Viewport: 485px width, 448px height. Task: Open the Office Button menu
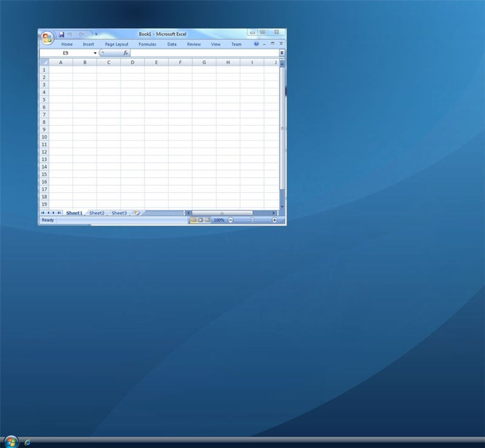47,38
